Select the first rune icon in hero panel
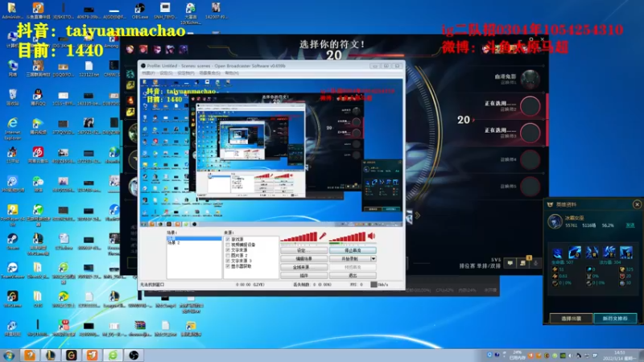The height and width of the screenshot is (362, 644). pyautogui.click(x=557, y=253)
